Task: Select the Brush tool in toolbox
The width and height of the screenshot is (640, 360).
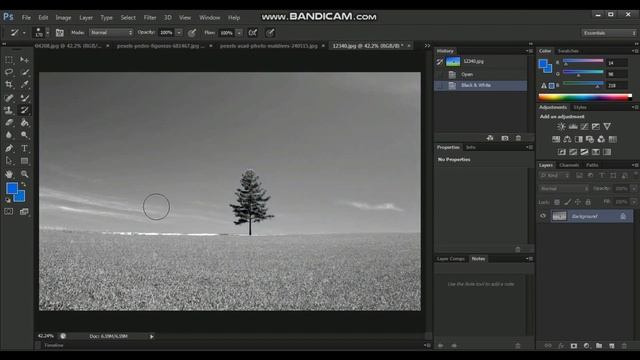Action: 24,98
